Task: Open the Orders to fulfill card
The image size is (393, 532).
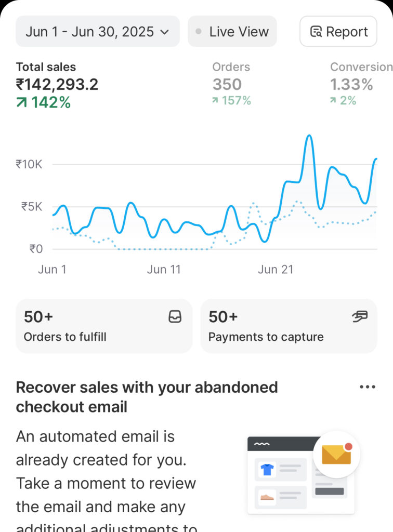Action: pyautogui.click(x=104, y=326)
